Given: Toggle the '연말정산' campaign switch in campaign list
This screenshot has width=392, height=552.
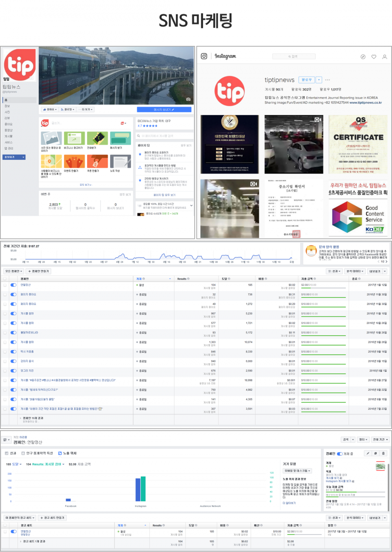Looking at the screenshot, I should pyautogui.click(x=14, y=285).
